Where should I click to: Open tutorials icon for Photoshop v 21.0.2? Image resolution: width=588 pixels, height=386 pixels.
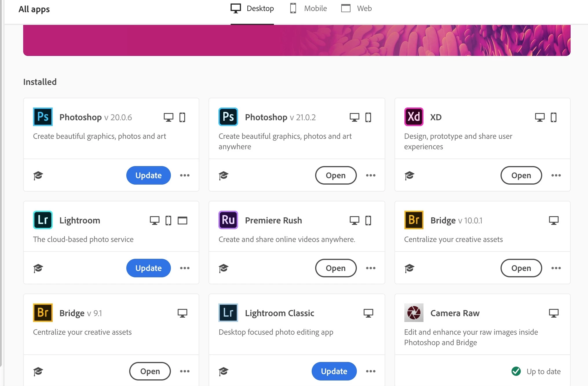pyautogui.click(x=224, y=175)
